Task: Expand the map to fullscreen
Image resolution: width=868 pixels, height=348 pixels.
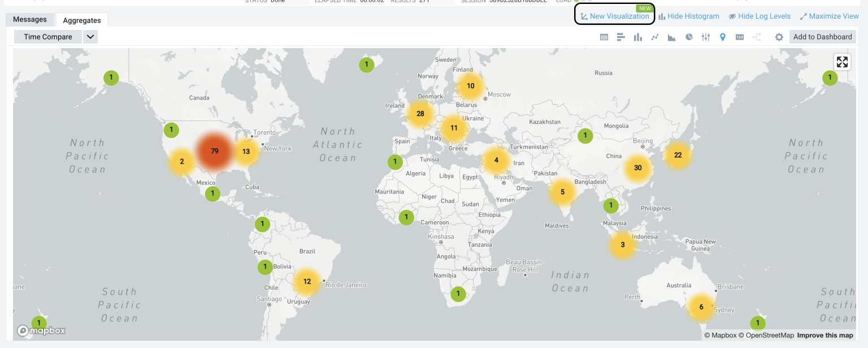Action: pos(842,62)
